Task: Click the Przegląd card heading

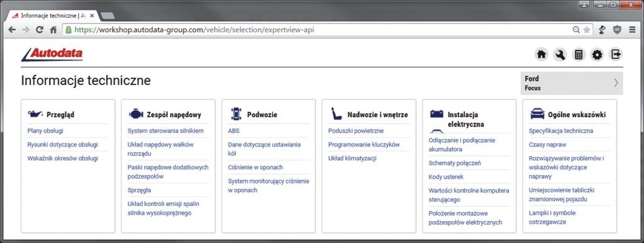Action: pos(60,115)
